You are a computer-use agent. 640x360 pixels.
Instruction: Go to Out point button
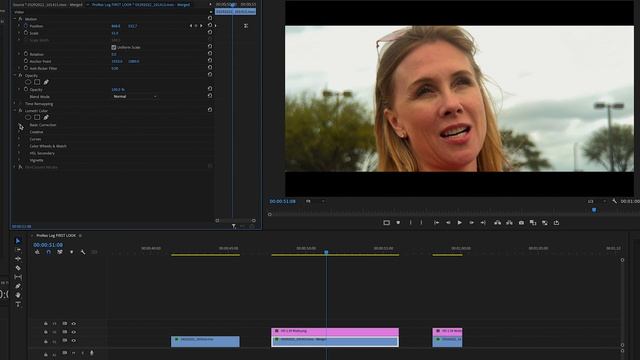[483, 223]
